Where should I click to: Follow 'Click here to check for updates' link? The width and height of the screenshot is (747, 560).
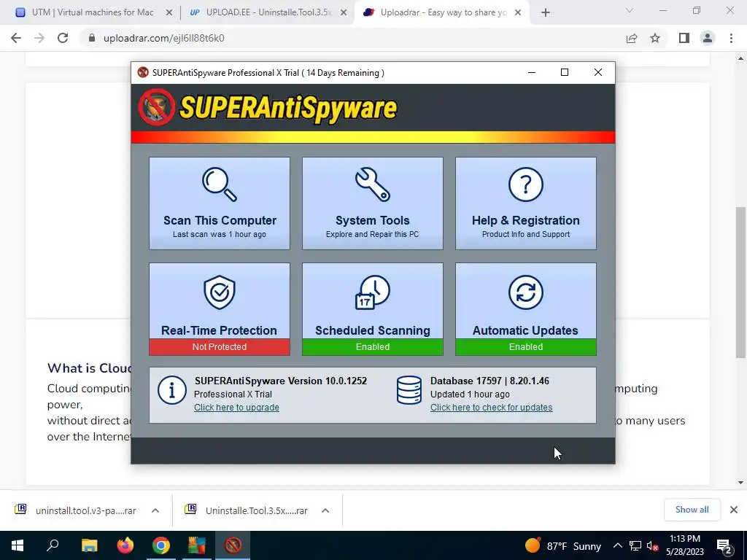(x=491, y=408)
